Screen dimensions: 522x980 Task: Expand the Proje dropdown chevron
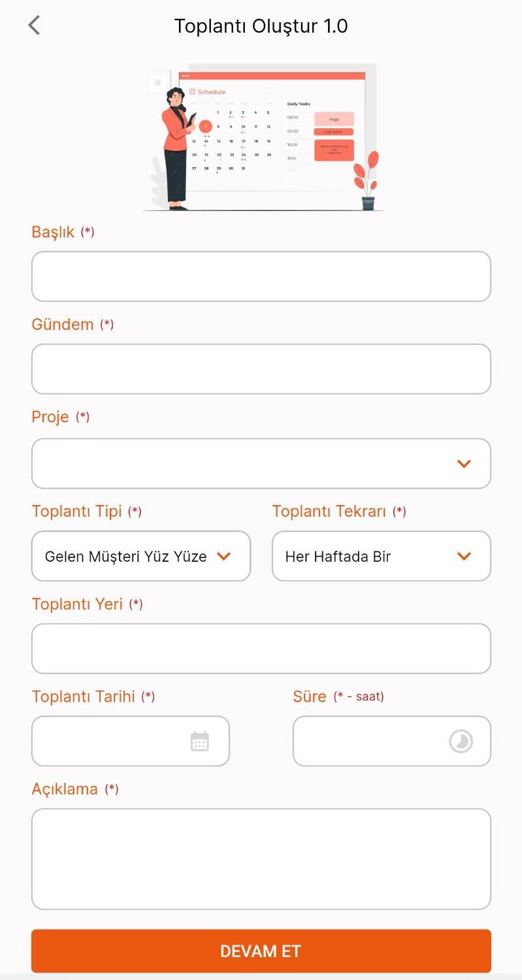point(464,464)
